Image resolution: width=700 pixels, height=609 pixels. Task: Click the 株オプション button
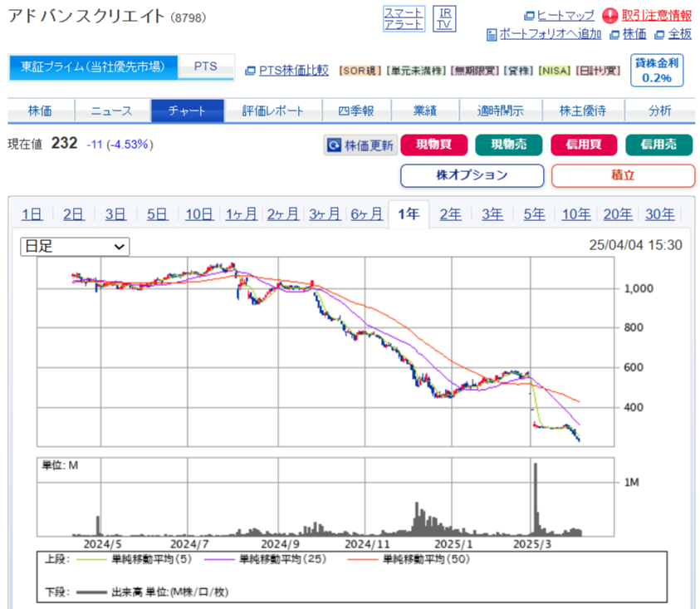pyautogui.click(x=472, y=175)
